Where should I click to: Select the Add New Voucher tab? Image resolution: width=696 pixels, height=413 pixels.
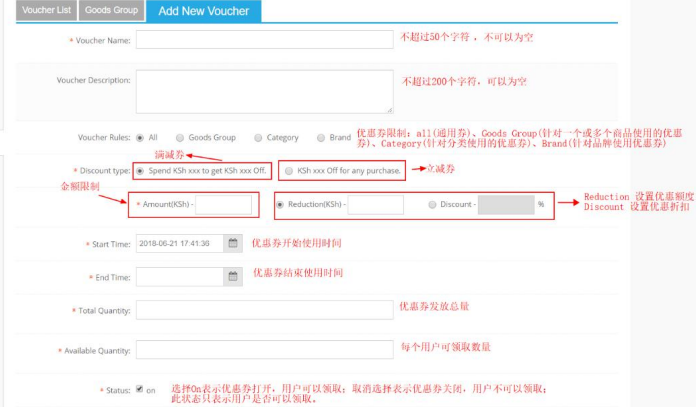point(204,11)
